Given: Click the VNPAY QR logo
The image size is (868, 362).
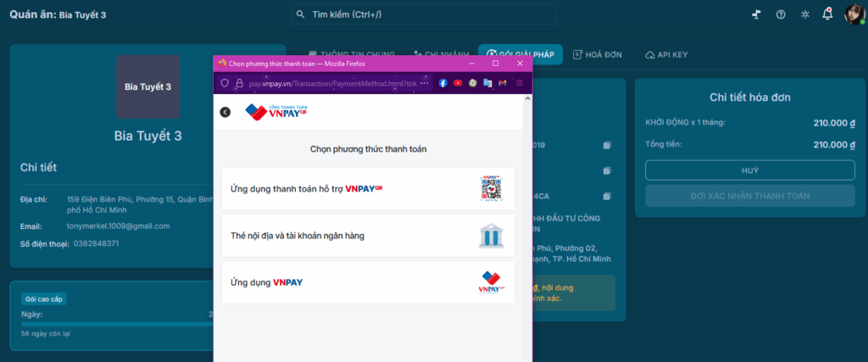Looking at the screenshot, I should click(x=276, y=112).
